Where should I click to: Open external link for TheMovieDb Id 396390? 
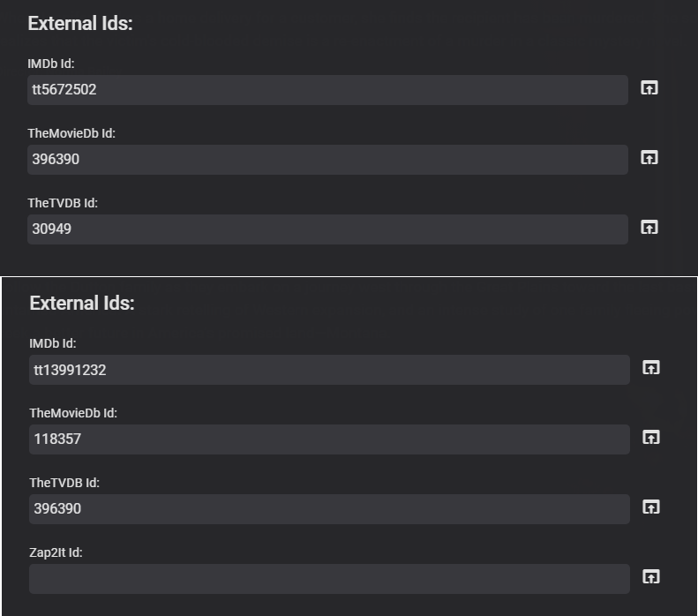click(649, 158)
